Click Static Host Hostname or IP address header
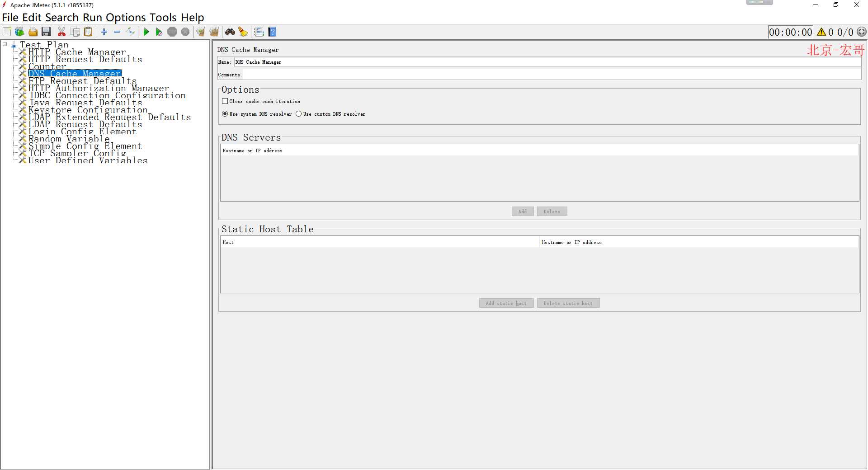Viewport: 868px width, 470px height. [x=699, y=242]
